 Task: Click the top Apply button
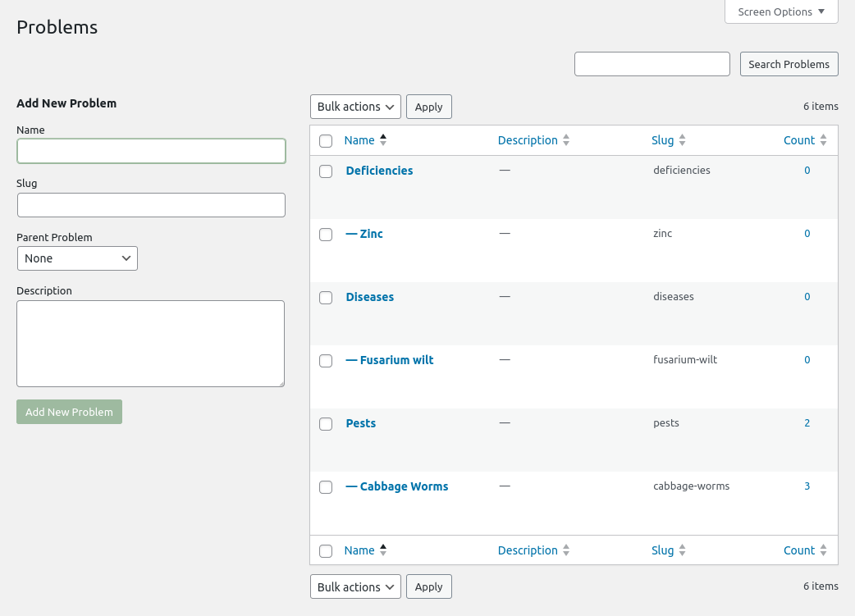coord(428,107)
